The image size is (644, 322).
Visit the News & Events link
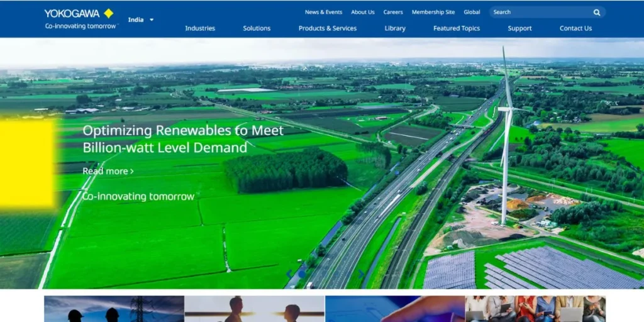coord(323,12)
